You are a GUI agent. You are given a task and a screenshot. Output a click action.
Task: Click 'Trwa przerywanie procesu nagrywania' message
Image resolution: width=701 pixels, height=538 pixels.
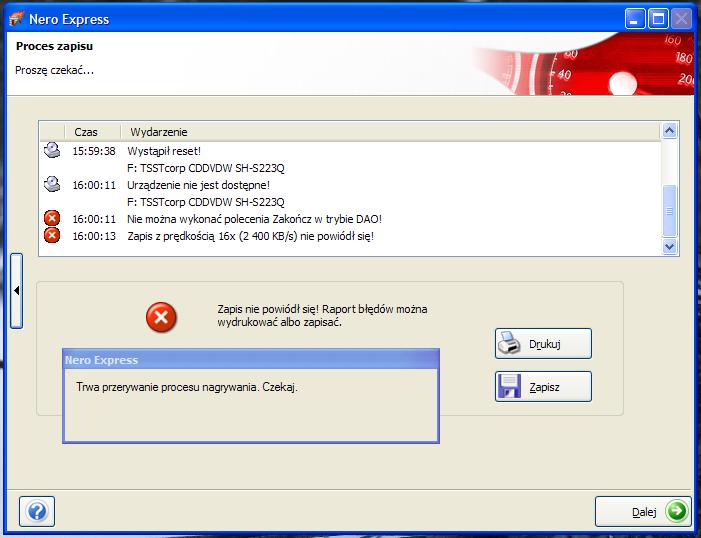186,387
